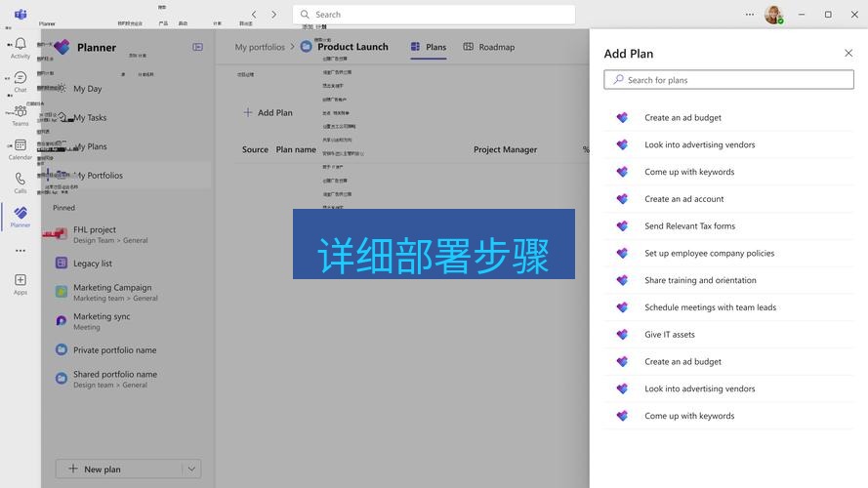Click the user profile avatar

coord(772,15)
